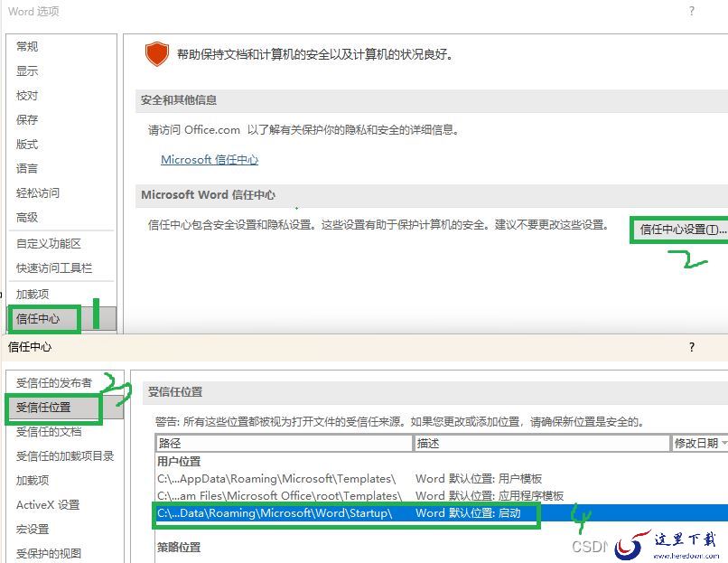
Task: Open 轻松访问 settings
Action: click(38, 192)
